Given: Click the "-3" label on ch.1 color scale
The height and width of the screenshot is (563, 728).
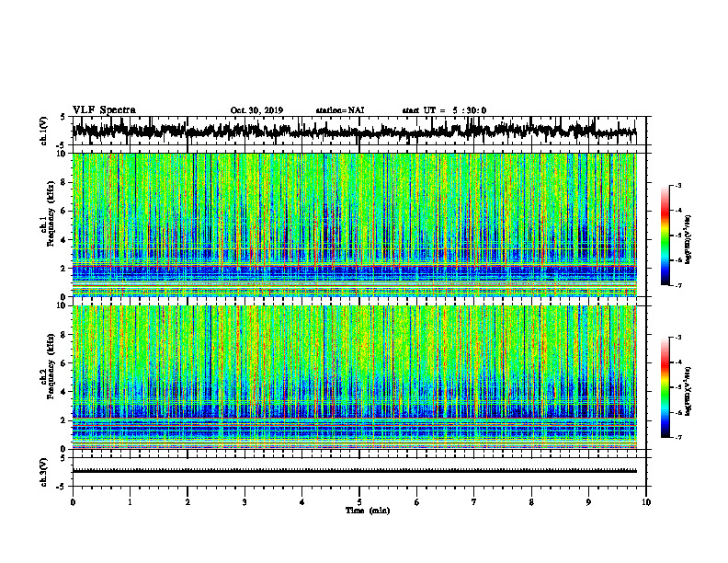Looking at the screenshot, I should pos(677,185).
